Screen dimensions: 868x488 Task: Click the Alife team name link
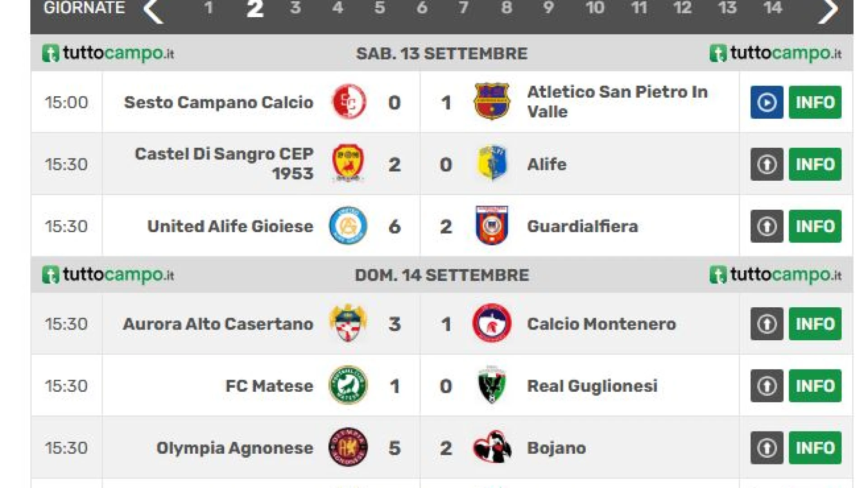(x=547, y=164)
